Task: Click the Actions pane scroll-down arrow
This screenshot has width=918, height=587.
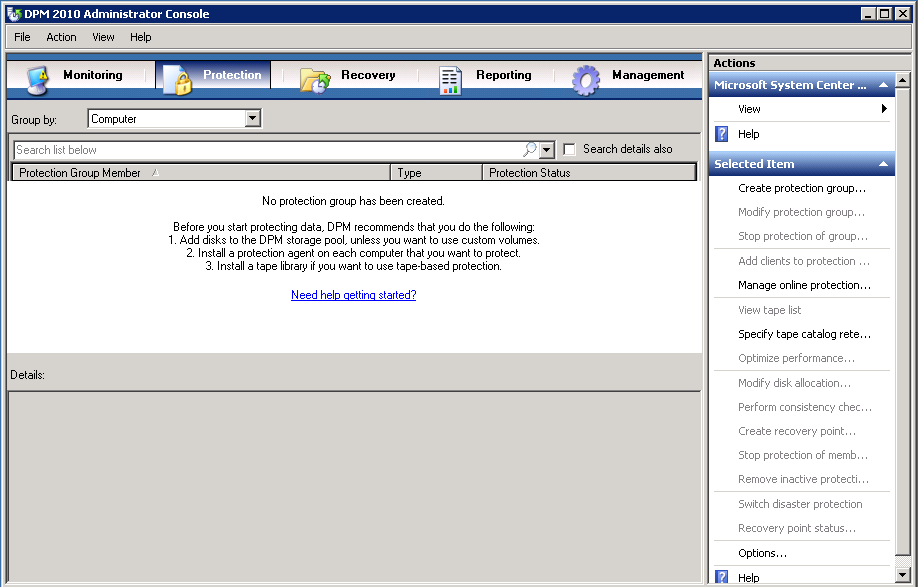Action: [902, 575]
